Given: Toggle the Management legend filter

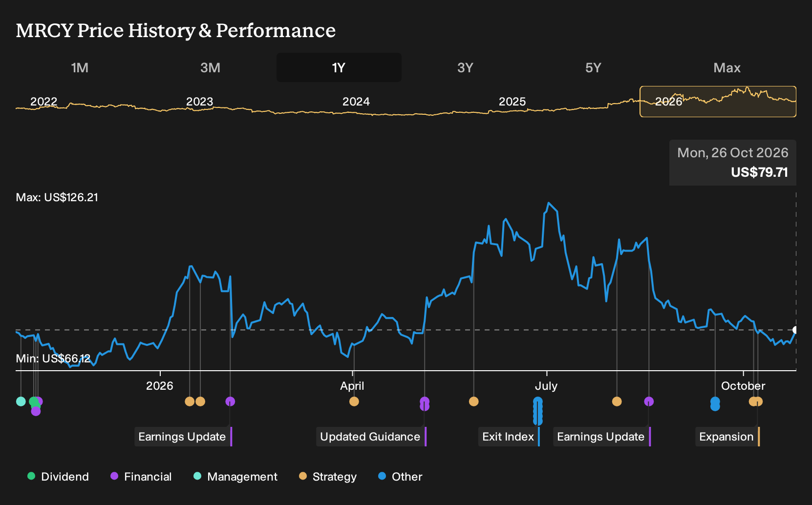Looking at the screenshot, I should [235, 477].
